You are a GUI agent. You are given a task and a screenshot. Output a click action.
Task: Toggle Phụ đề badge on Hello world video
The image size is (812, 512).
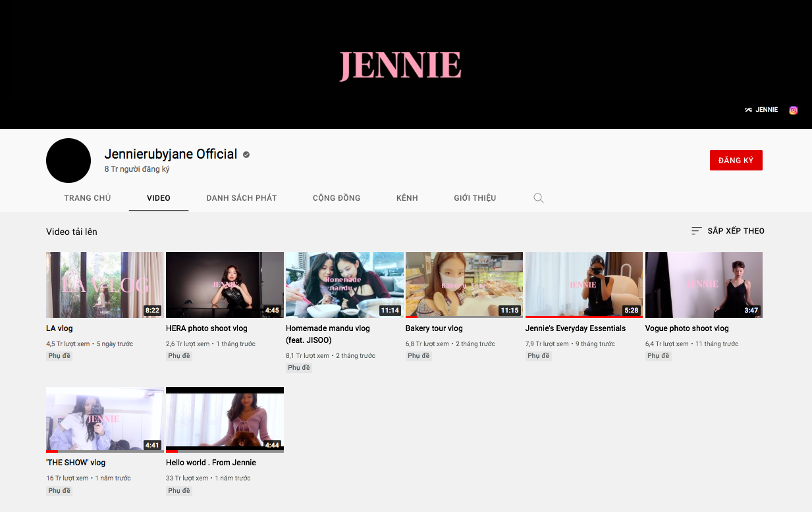tap(178, 490)
